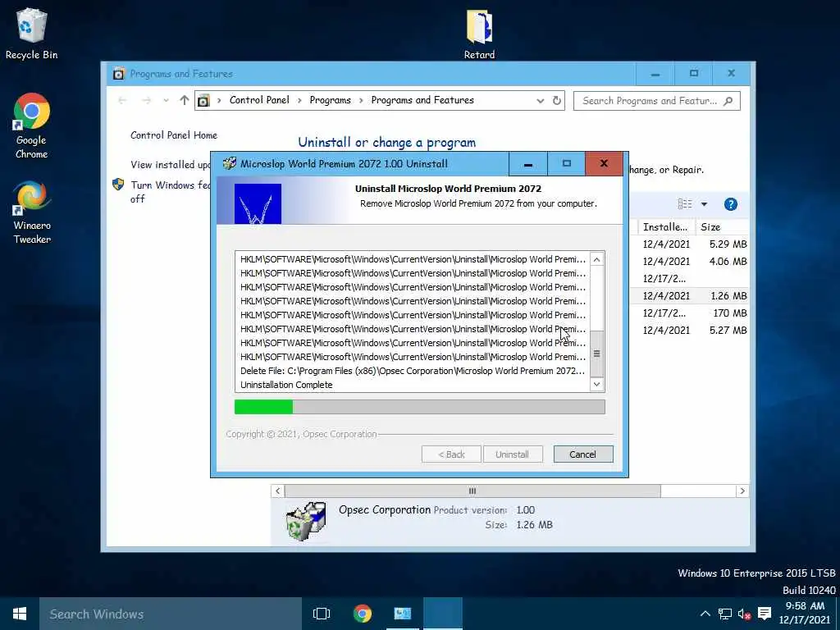
Task: Select the folder icon on the desktop
Action: coord(479,33)
